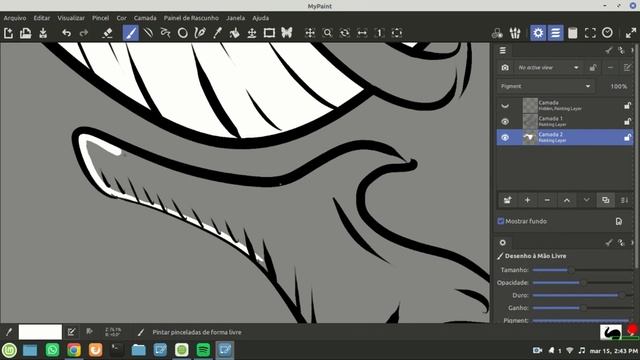Click the Fit View icon
The width and height of the screenshot is (640, 360).
[397, 33]
